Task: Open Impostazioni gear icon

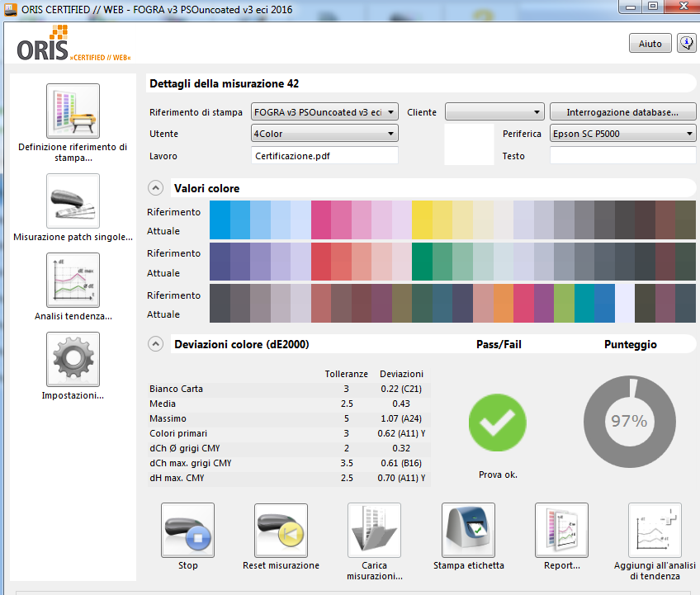Action: 73,359
